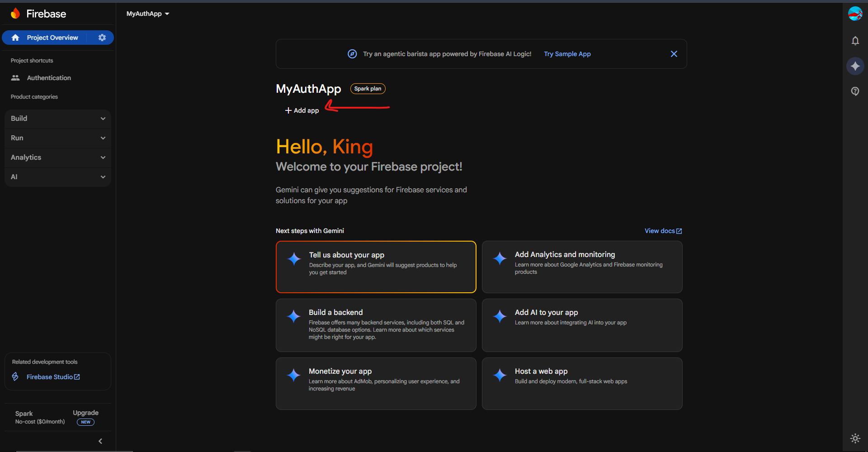
Task: Toggle light/dark theme sun icon
Action: pyautogui.click(x=855, y=438)
